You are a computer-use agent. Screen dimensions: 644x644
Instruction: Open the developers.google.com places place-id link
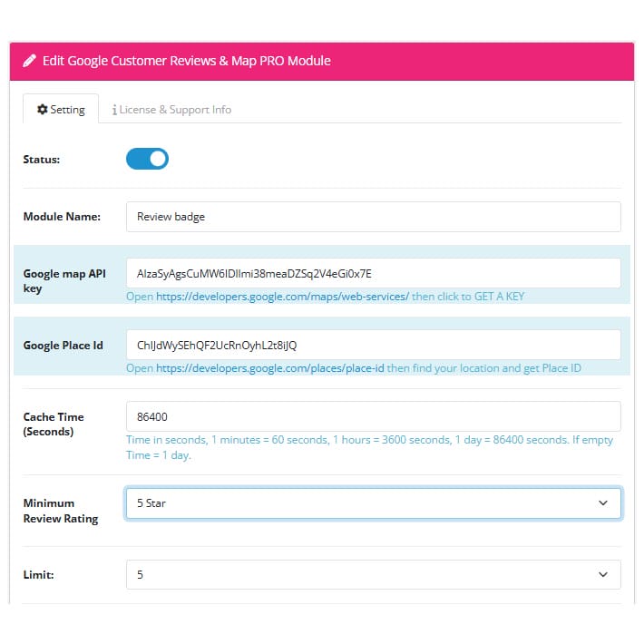click(269, 368)
